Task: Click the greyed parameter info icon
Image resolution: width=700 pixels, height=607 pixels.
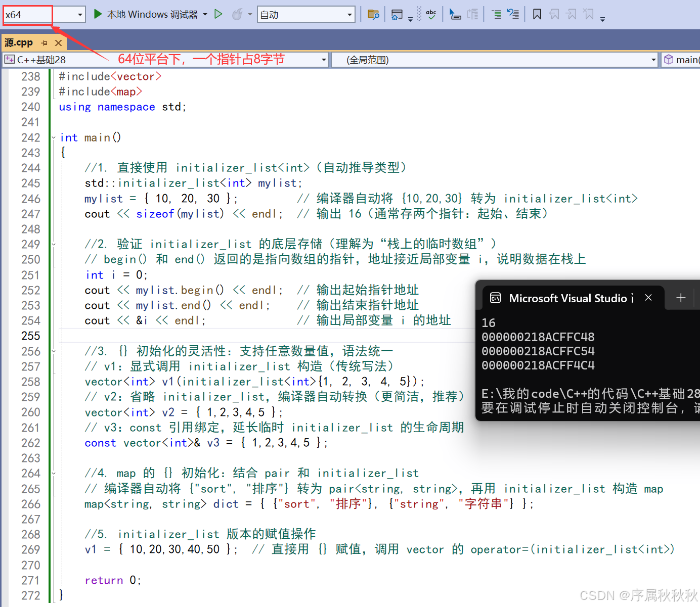Action: tap(472, 14)
